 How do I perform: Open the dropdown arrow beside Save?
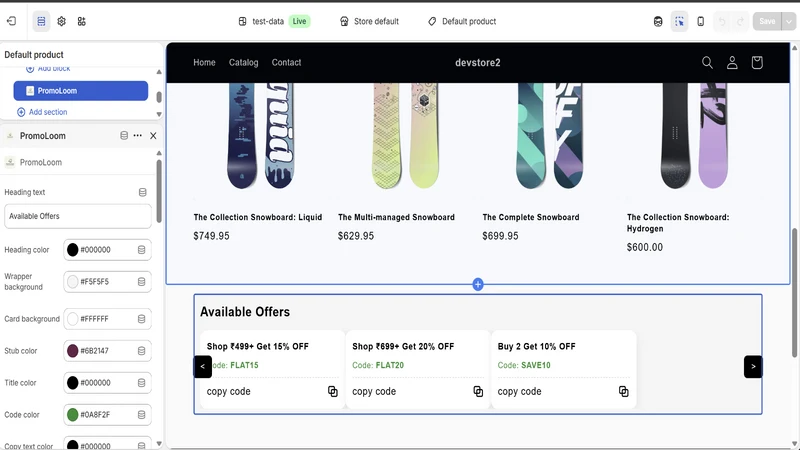[789, 21]
